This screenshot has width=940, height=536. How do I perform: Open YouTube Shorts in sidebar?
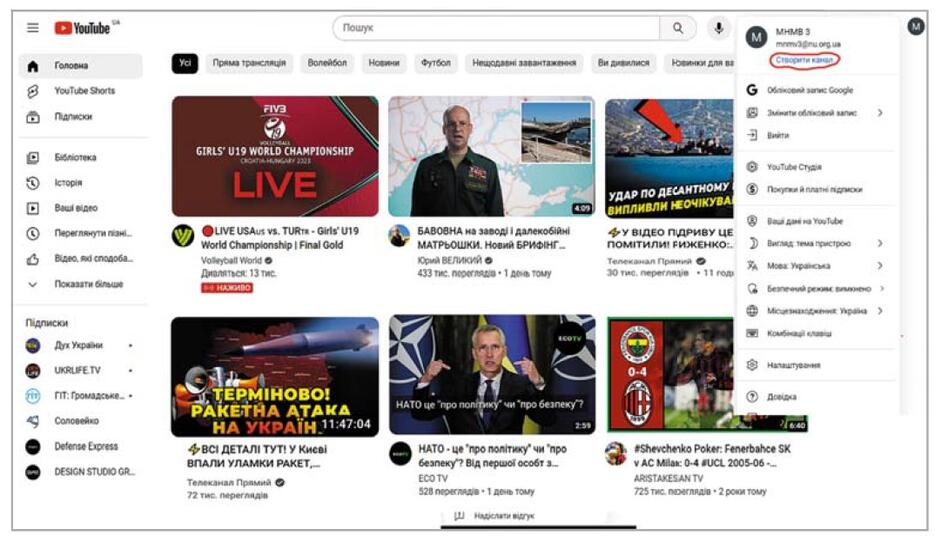coord(81,91)
